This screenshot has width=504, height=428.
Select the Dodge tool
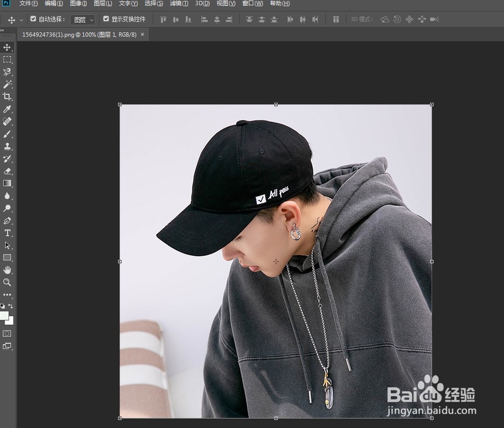point(7,208)
